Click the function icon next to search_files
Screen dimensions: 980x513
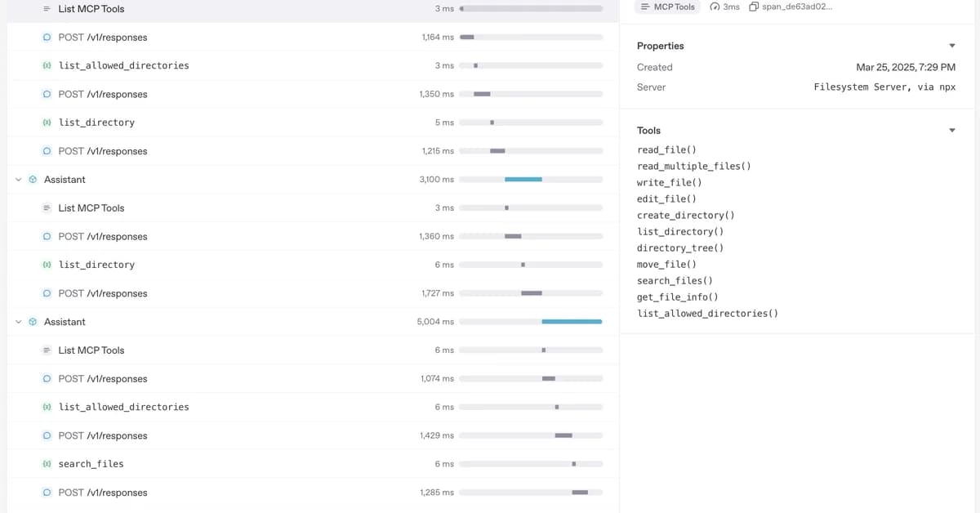[47, 464]
